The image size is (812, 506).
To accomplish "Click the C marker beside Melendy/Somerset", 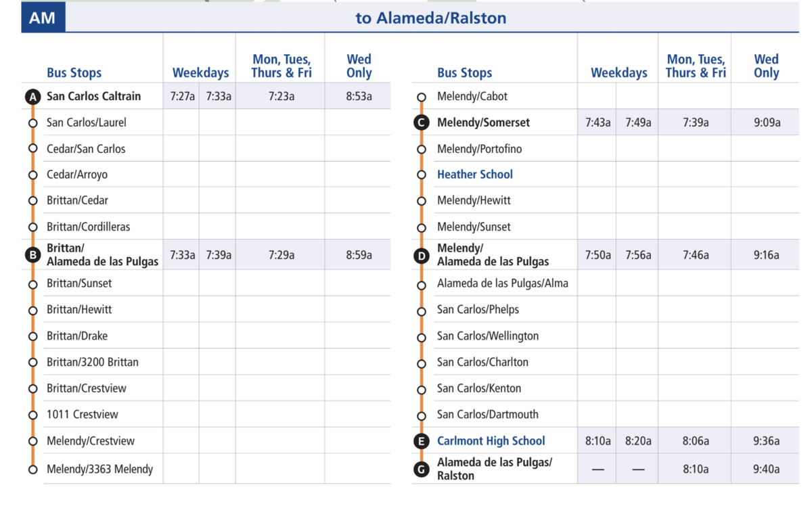I will point(422,122).
